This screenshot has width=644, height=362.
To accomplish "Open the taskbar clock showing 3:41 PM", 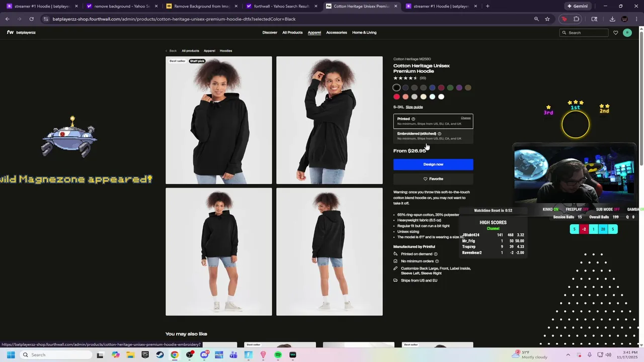I will [x=630, y=355].
